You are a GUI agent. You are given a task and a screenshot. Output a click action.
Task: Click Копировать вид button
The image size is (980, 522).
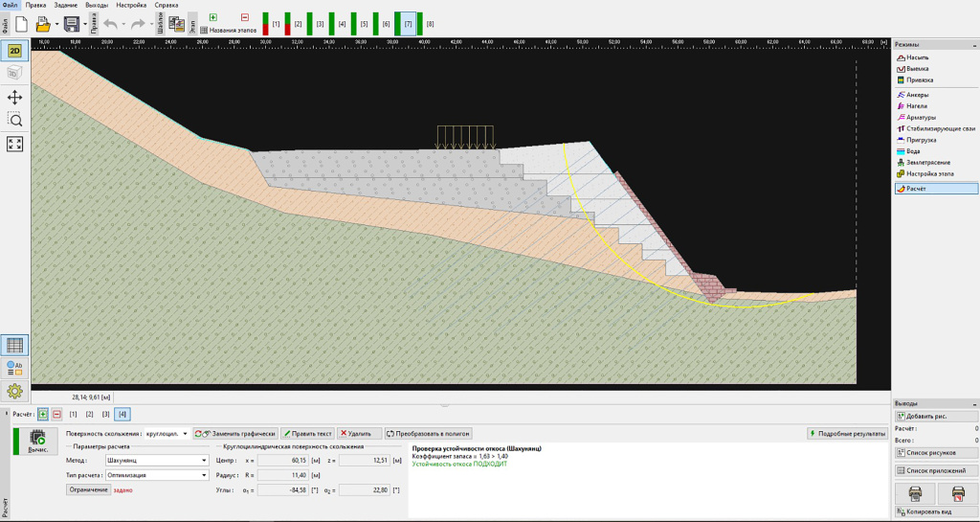tap(936, 512)
